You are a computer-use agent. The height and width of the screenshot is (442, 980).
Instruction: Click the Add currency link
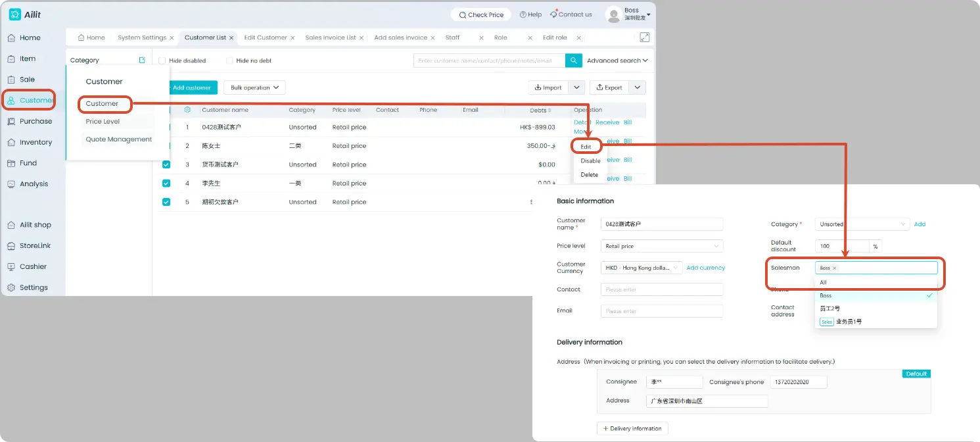(706, 268)
